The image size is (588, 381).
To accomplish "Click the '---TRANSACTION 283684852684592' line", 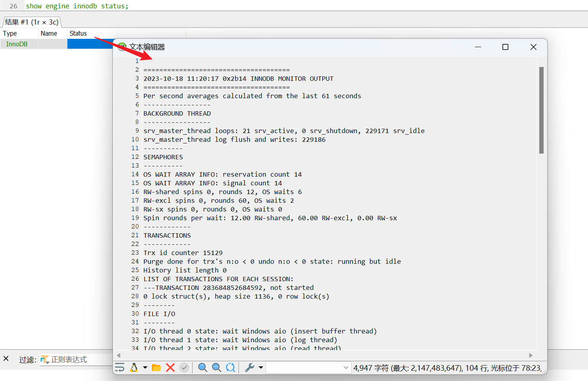I will click(229, 288).
